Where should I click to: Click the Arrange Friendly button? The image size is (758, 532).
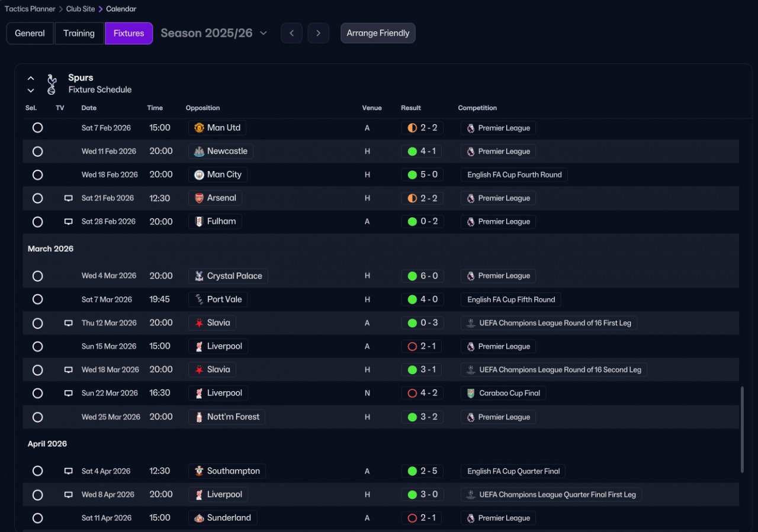378,33
